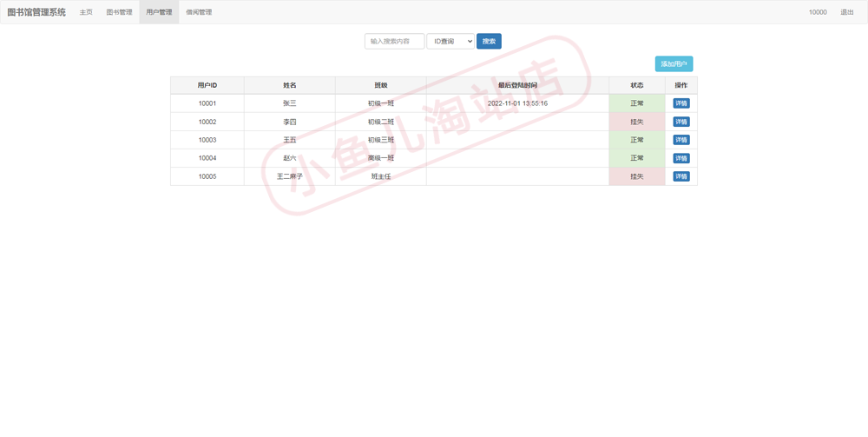This screenshot has width=868, height=437.
Task: Click the 添加用户 button
Action: (x=674, y=63)
